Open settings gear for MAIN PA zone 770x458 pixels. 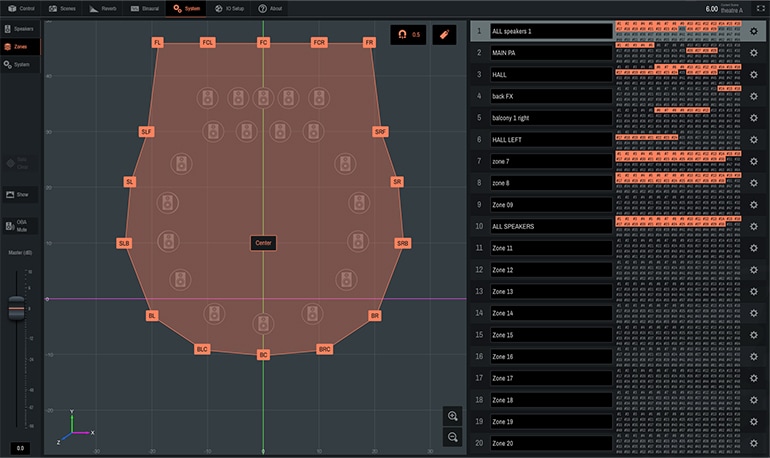click(755, 53)
